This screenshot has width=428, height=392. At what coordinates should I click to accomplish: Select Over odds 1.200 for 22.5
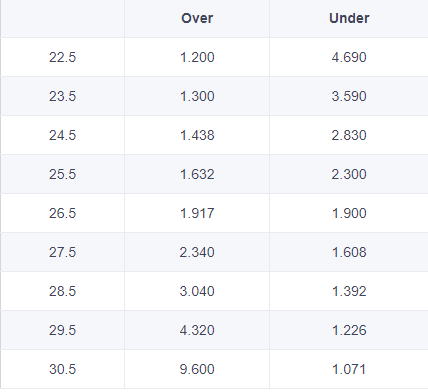pos(197,57)
